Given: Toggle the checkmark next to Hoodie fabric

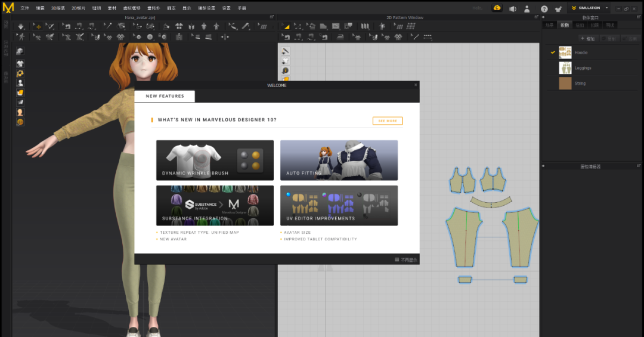Looking at the screenshot, I should [x=553, y=52].
